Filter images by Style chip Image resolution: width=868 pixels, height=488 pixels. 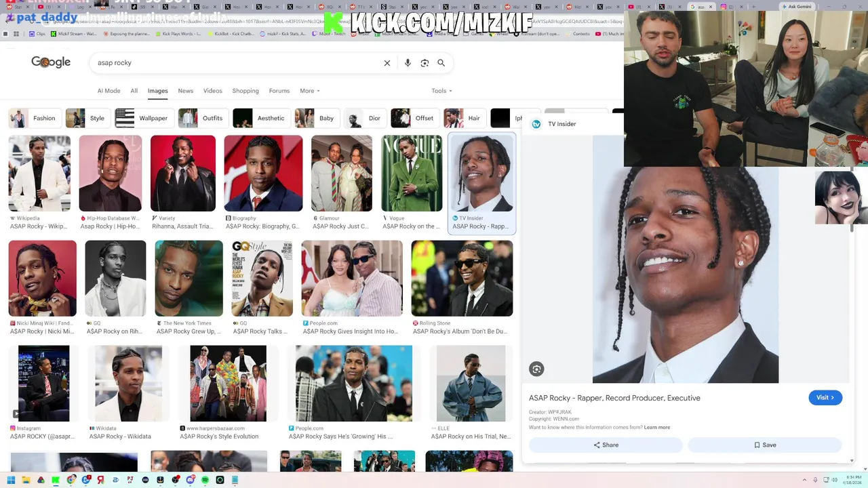pos(87,118)
